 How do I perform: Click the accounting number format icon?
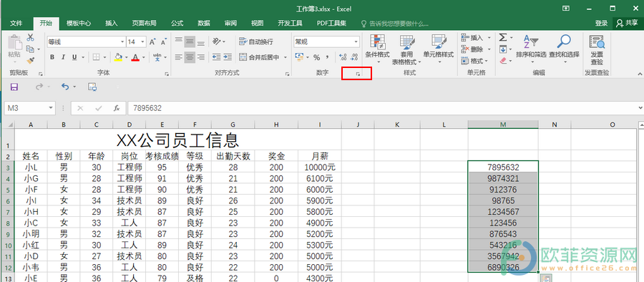[299, 57]
